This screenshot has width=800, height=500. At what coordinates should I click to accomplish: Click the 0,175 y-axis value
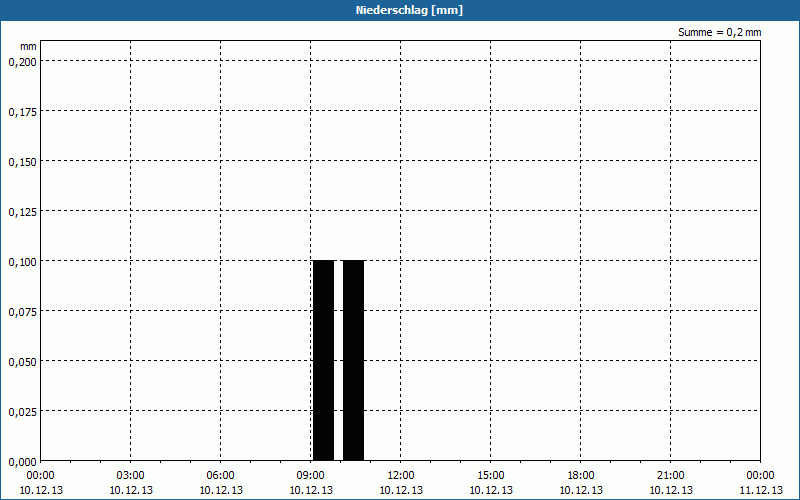[22, 111]
